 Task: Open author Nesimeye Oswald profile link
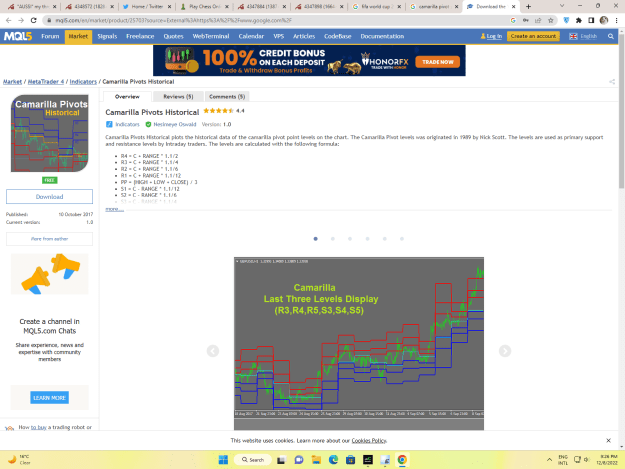tap(175, 124)
